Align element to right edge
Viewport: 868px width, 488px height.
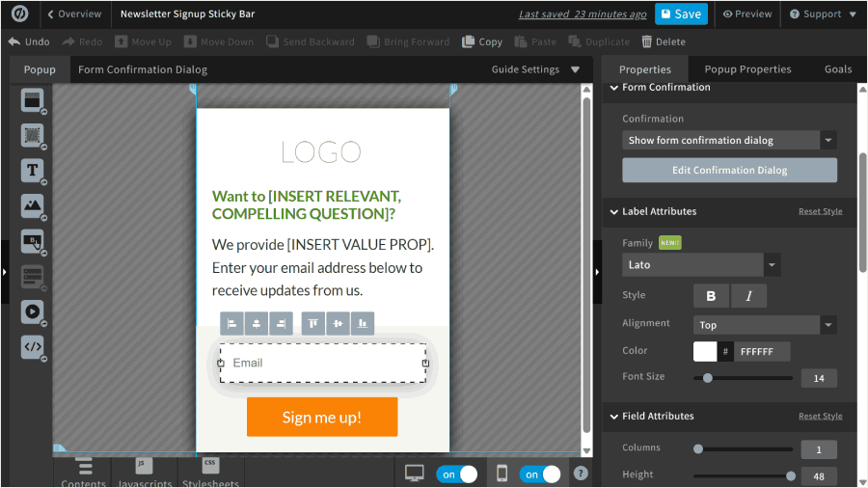[x=281, y=324]
